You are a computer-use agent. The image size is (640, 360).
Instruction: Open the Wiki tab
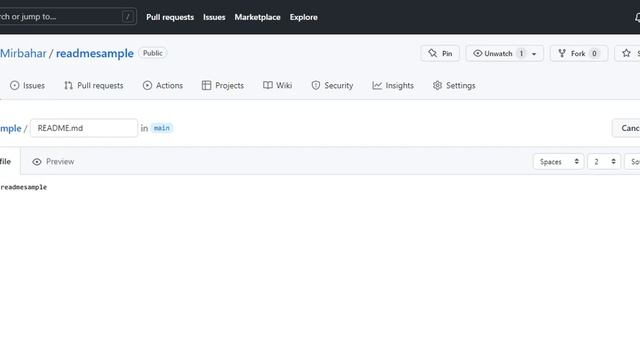tap(277, 85)
